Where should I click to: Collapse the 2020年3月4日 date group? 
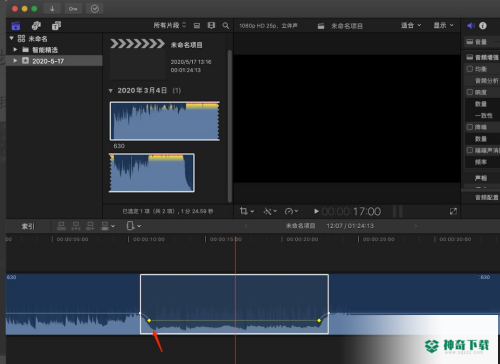pyautogui.click(x=111, y=90)
